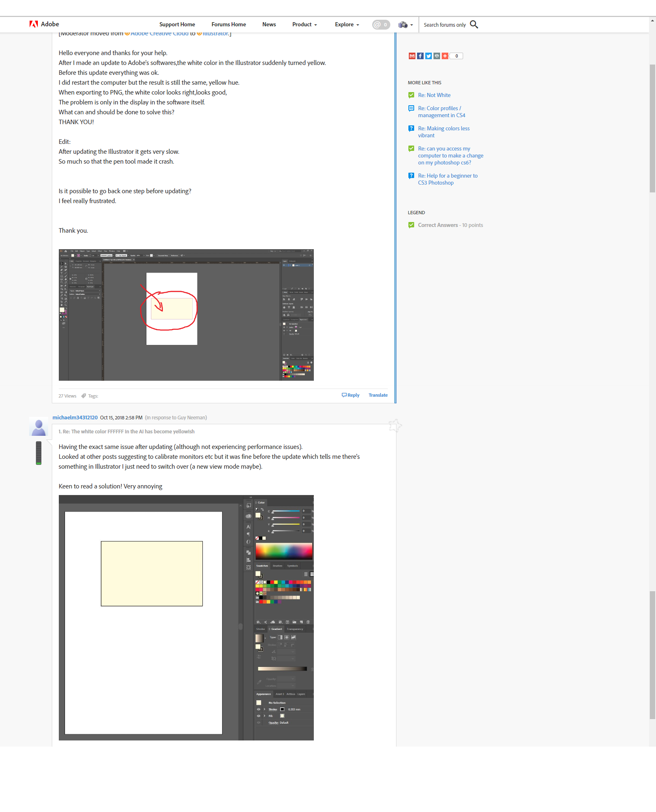The image size is (656, 812).
Task: Open michaelm34312120's profile link
Action: pyautogui.click(x=75, y=418)
